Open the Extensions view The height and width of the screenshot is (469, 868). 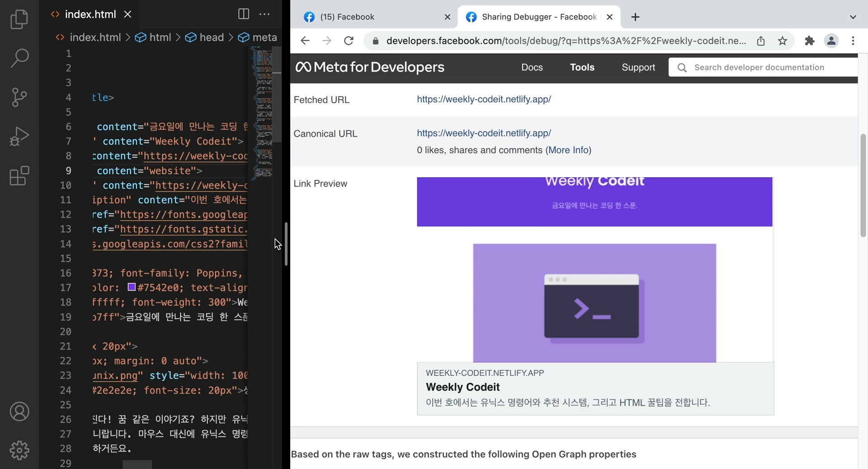(19, 175)
